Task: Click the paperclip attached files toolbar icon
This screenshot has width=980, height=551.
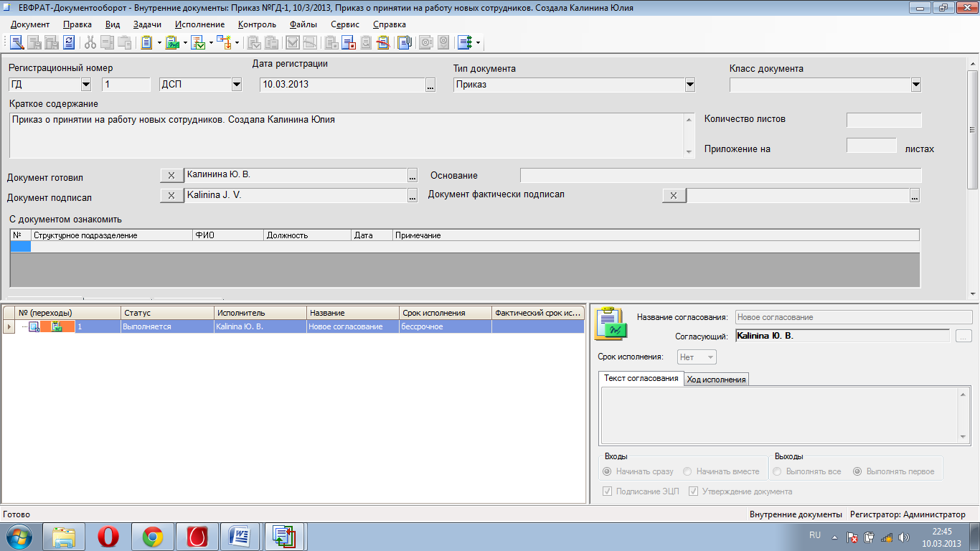Action: [405, 42]
